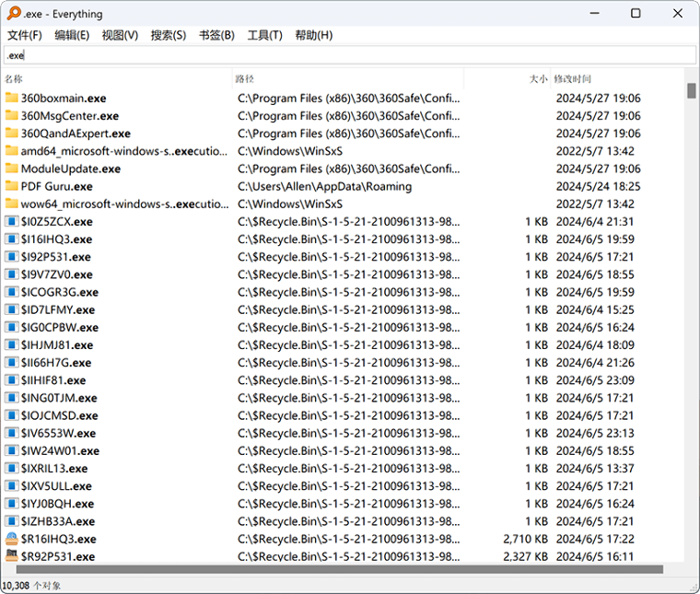Click the path C:\Users\Allen\AppData\Roaming

pyautogui.click(x=324, y=186)
